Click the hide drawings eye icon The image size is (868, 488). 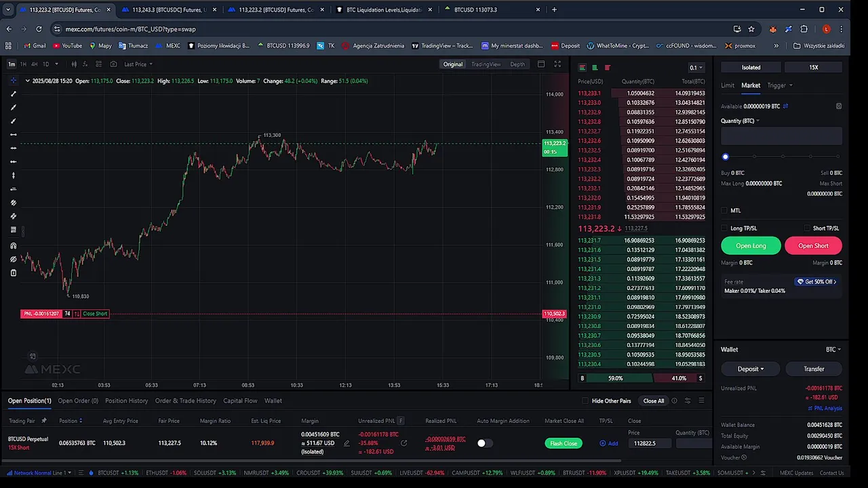coord(13,259)
